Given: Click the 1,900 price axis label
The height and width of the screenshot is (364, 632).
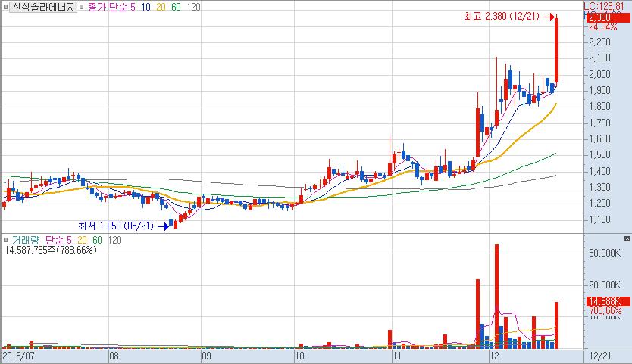Looking at the screenshot, I should (x=599, y=90).
